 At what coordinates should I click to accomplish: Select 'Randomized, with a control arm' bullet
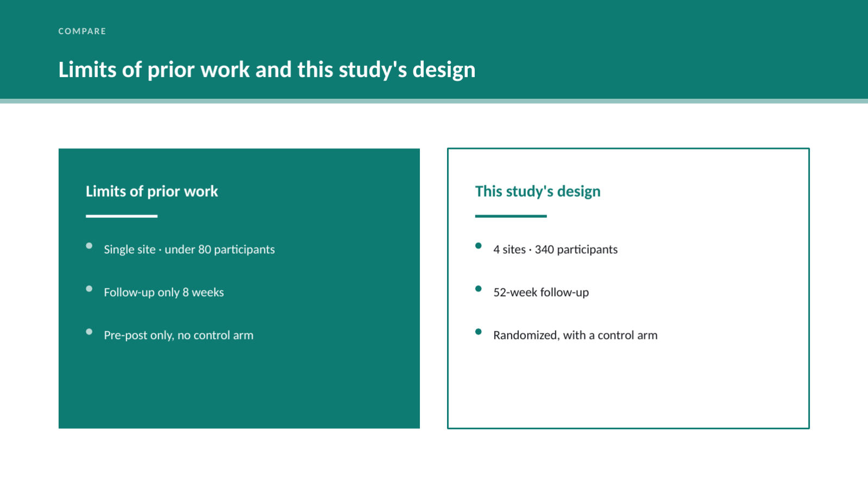(x=575, y=335)
